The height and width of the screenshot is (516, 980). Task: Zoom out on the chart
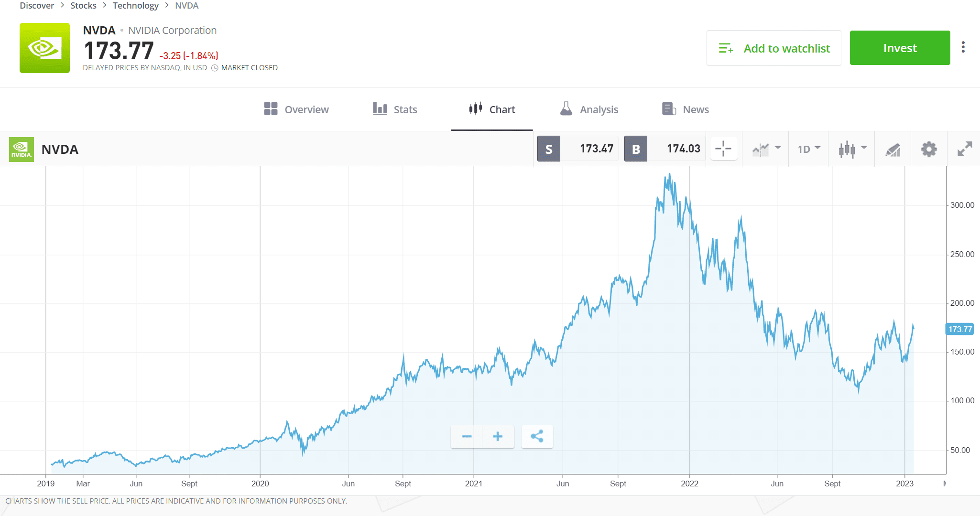(x=466, y=436)
